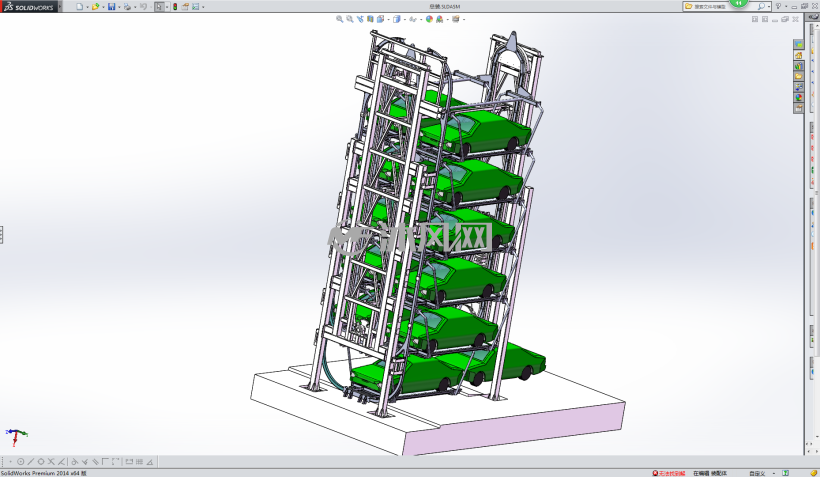Expand the Display Style dropdown arrow

[405, 19]
